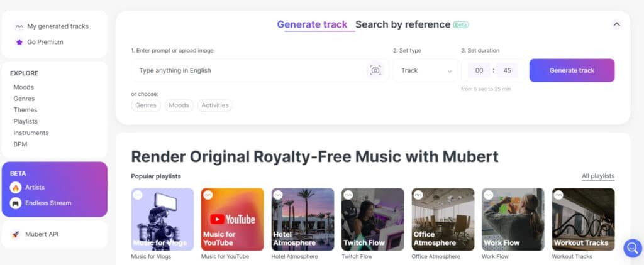Click Music for Vlogs caption text below thumbnail
Image resolution: width=644 pixels, height=265 pixels.
(151, 256)
